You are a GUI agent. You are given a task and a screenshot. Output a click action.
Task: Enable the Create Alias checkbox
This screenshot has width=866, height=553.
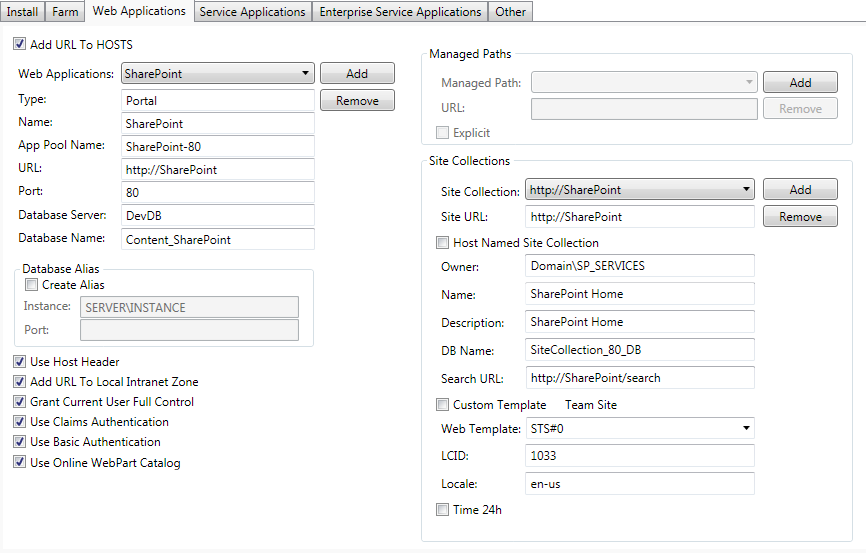(x=31, y=285)
